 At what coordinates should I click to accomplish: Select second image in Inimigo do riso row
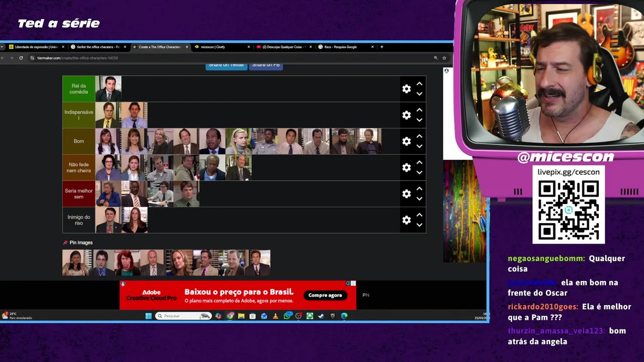pos(135,220)
